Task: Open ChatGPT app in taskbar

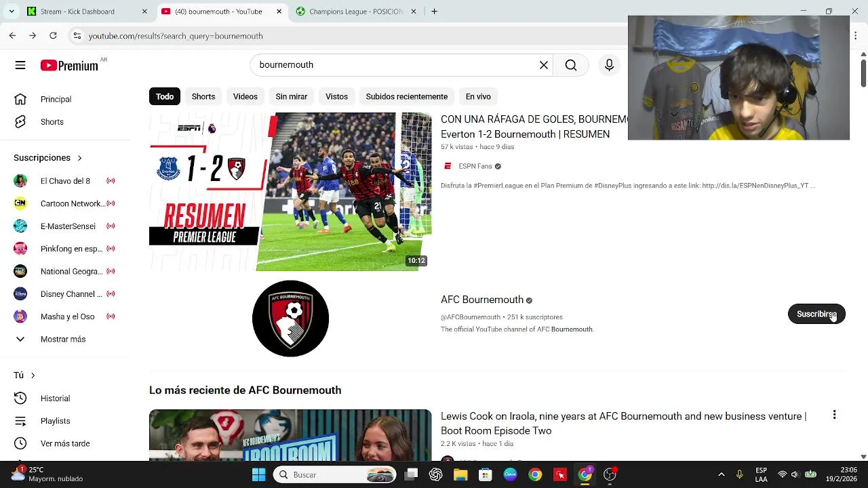Action: coord(435,474)
